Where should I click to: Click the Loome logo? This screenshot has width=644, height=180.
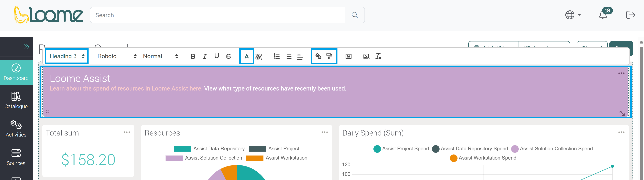[49, 15]
